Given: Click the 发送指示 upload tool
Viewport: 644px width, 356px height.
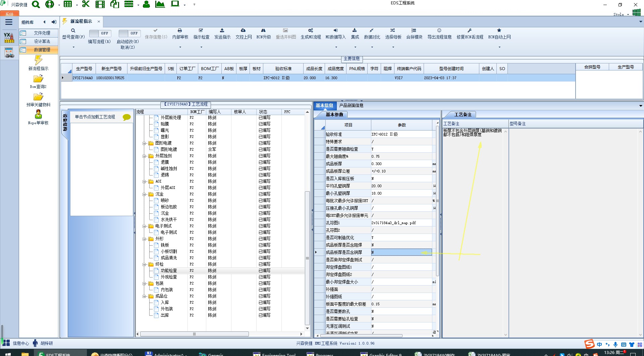Looking at the screenshot, I should pyautogui.click(x=222, y=34).
